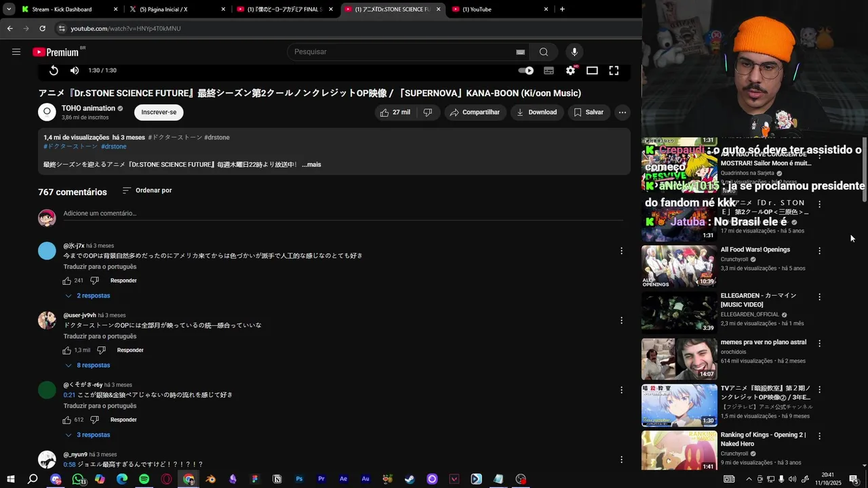Click the address bar URL
This screenshot has height=488, width=868.
[125, 28]
